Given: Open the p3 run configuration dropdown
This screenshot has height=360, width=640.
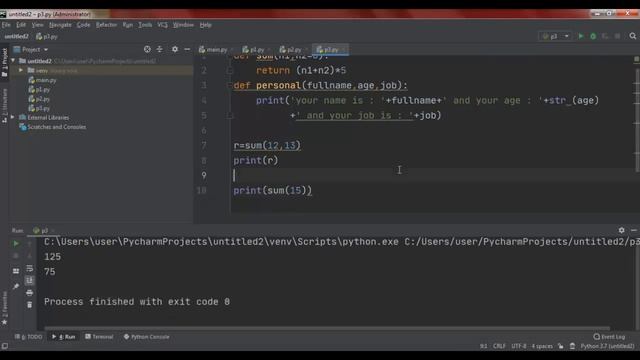Looking at the screenshot, I should pos(556,36).
